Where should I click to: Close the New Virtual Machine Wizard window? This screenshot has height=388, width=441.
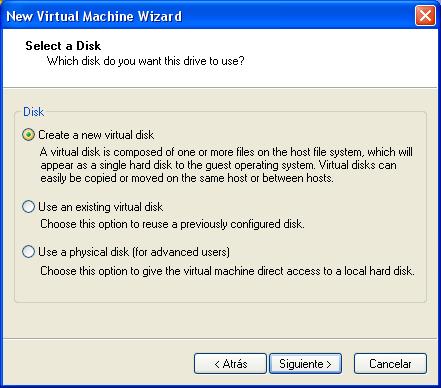click(425, 15)
